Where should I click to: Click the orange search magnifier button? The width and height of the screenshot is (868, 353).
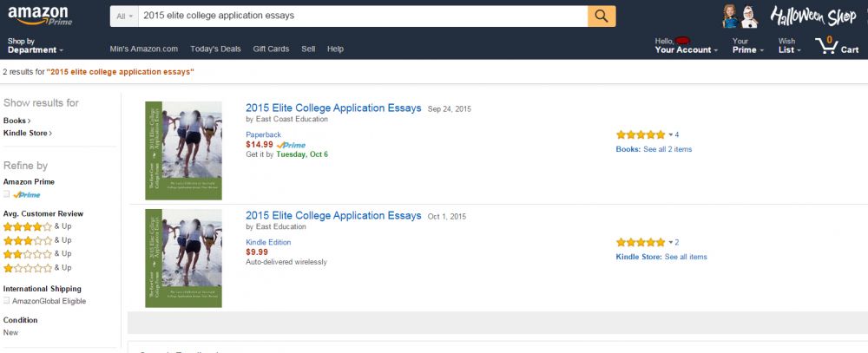point(602,16)
